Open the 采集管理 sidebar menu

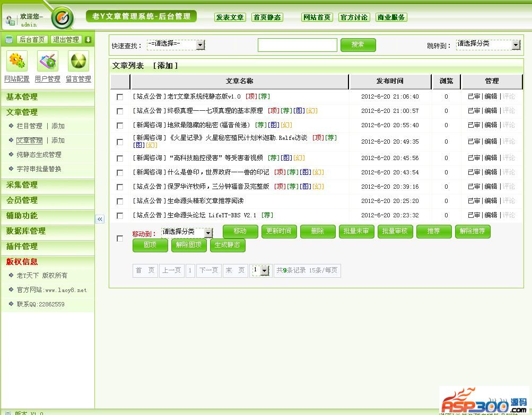(x=22, y=185)
